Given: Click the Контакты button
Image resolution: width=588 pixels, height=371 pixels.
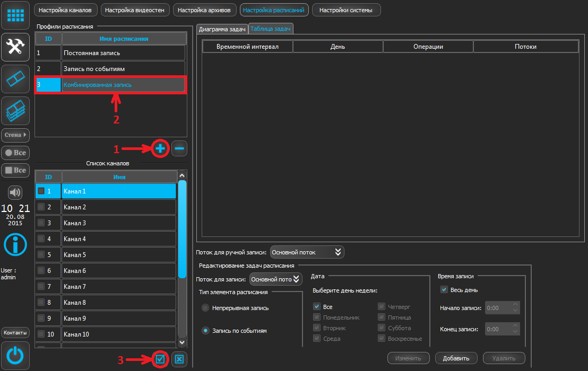Looking at the screenshot, I should pos(15,333).
